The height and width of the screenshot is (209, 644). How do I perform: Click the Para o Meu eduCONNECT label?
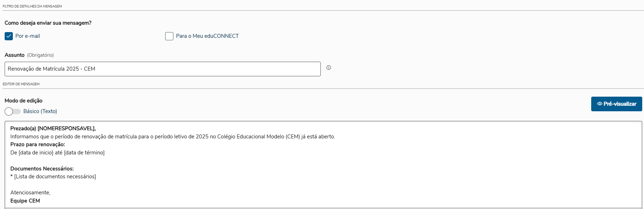tap(207, 36)
